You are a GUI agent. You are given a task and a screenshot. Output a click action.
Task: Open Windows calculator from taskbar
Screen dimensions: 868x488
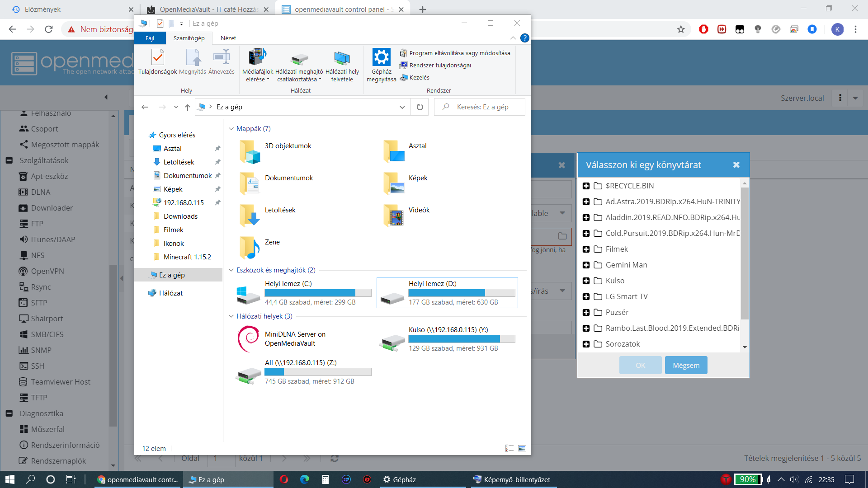tap(325, 479)
